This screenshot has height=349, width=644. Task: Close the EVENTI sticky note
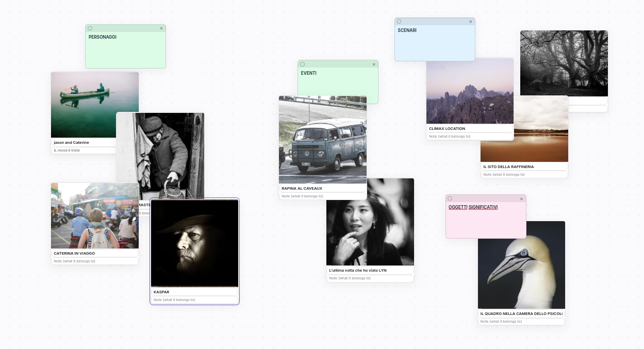(374, 64)
